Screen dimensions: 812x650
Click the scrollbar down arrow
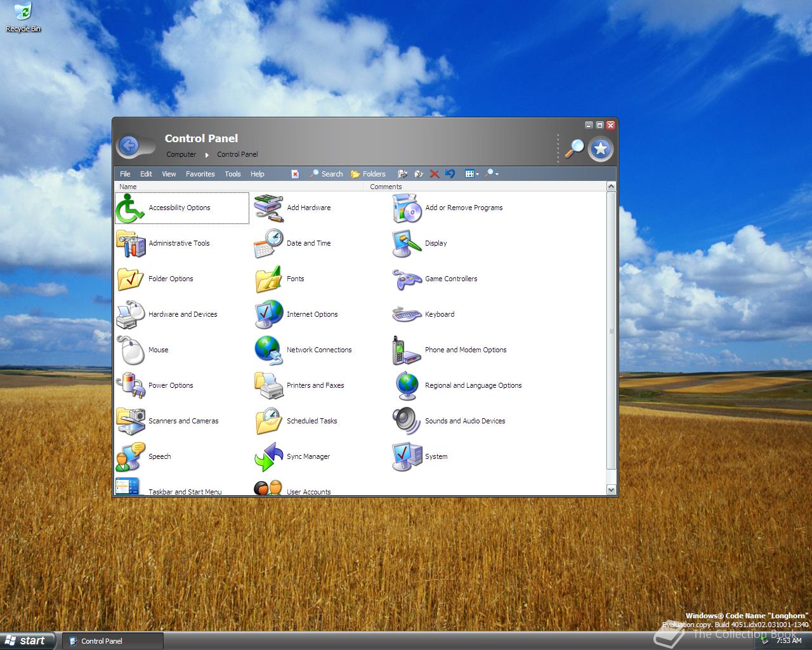point(612,489)
